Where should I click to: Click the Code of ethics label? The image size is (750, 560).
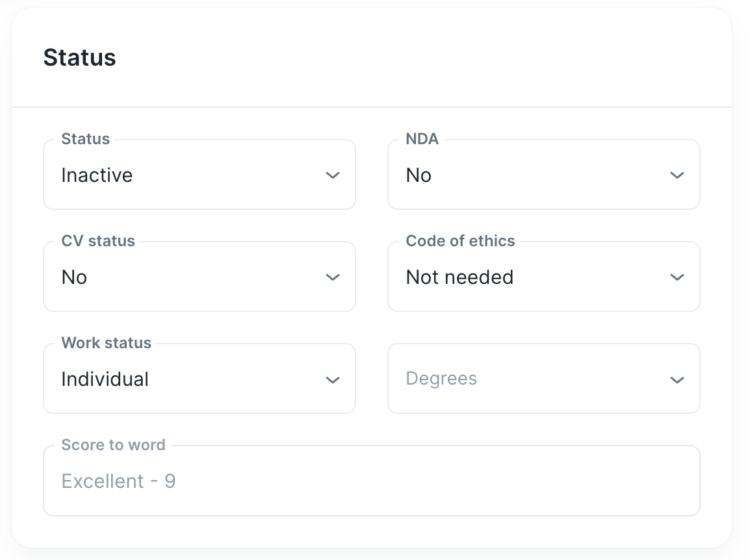pyautogui.click(x=460, y=240)
